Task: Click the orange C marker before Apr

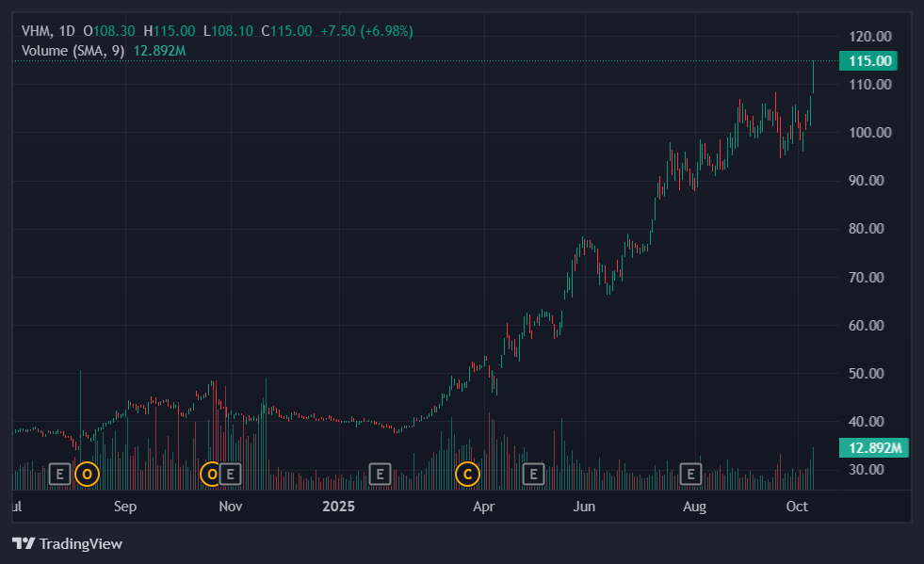Action: 466,474
